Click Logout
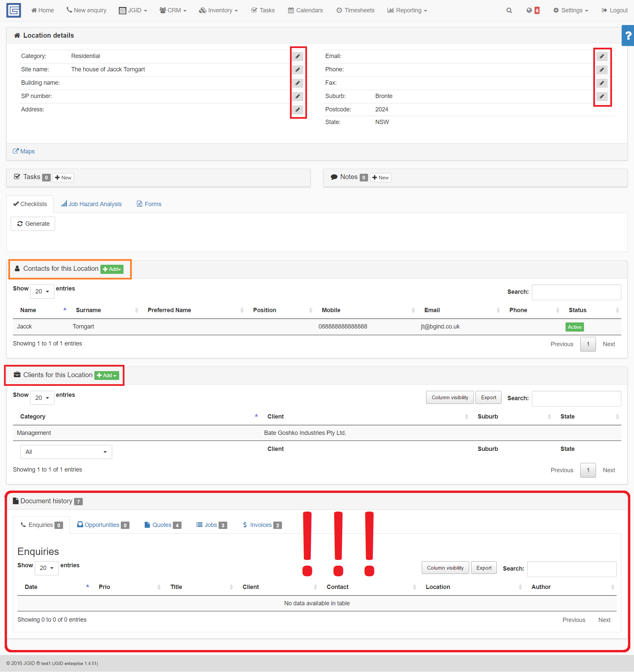The height and width of the screenshot is (672, 634). [615, 10]
